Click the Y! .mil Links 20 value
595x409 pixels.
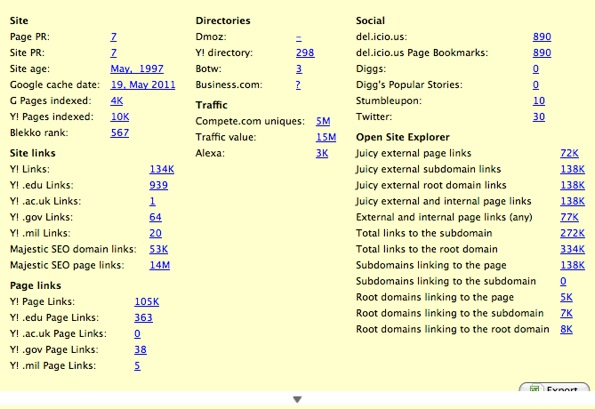(x=155, y=233)
